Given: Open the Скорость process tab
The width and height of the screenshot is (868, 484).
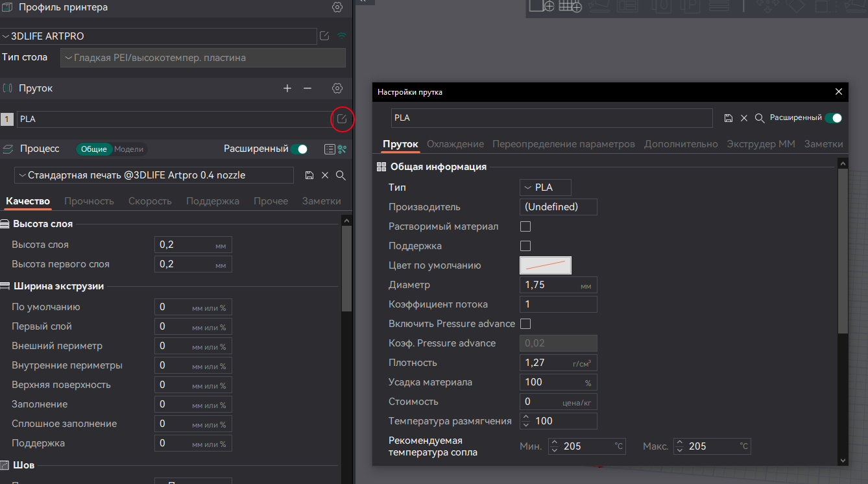Looking at the screenshot, I should pos(150,201).
